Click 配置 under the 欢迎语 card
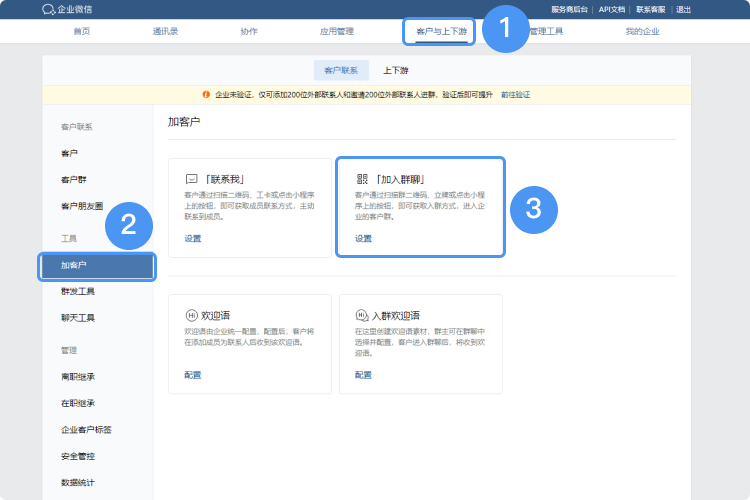 [193, 374]
